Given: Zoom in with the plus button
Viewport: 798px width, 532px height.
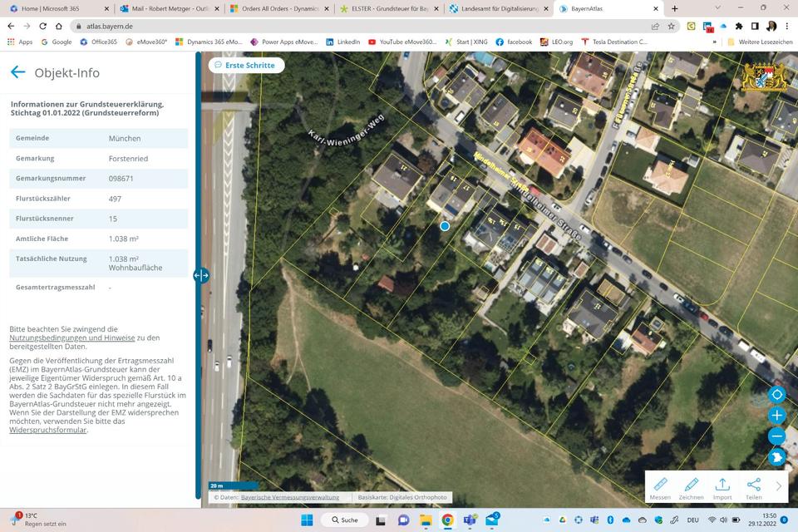Looking at the screenshot, I should click(x=777, y=416).
